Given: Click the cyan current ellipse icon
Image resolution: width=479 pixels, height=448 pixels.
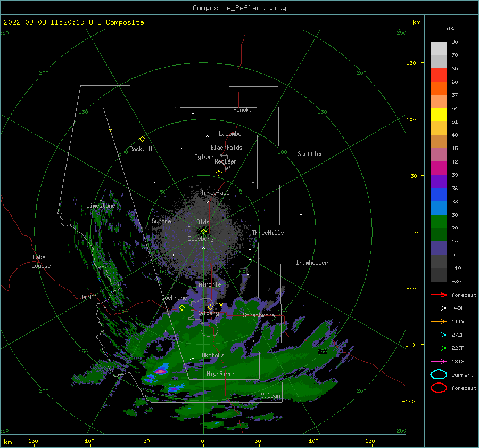Looking at the screenshot, I should (439, 374).
